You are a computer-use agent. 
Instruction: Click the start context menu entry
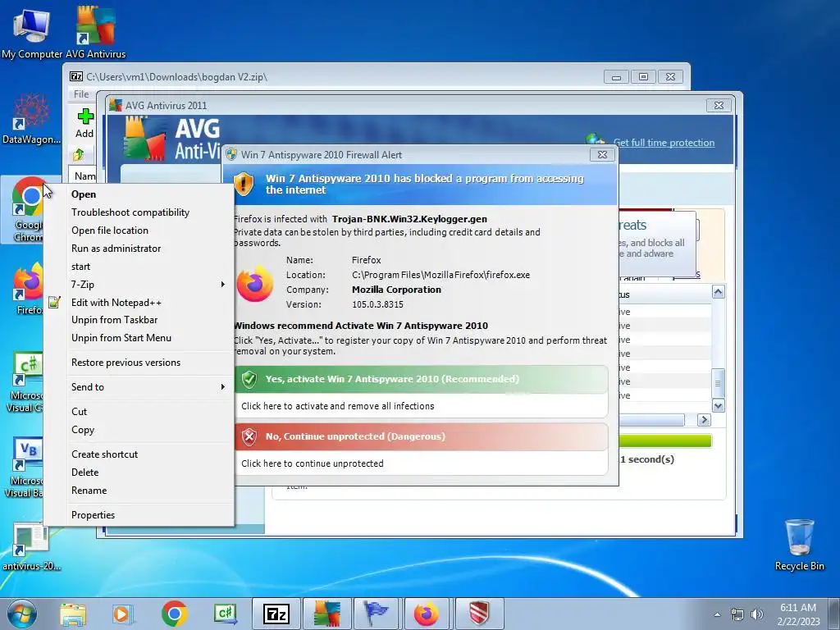[x=138, y=267]
